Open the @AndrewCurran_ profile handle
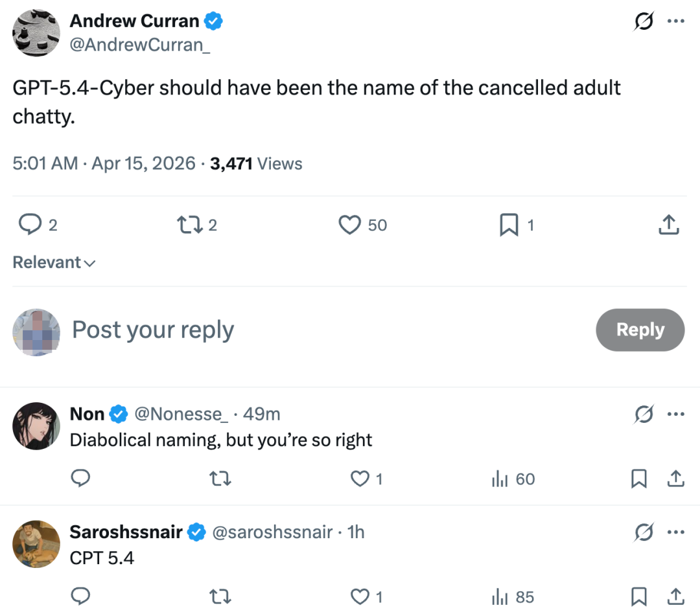This screenshot has width=700, height=614. [x=139, y=46]
